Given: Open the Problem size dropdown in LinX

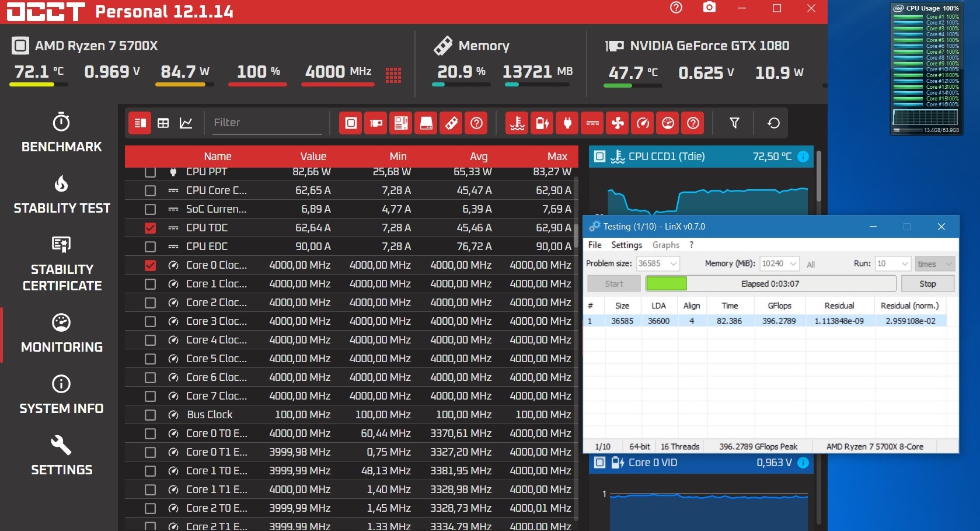Looking at the screenshot, I should 658,263.
